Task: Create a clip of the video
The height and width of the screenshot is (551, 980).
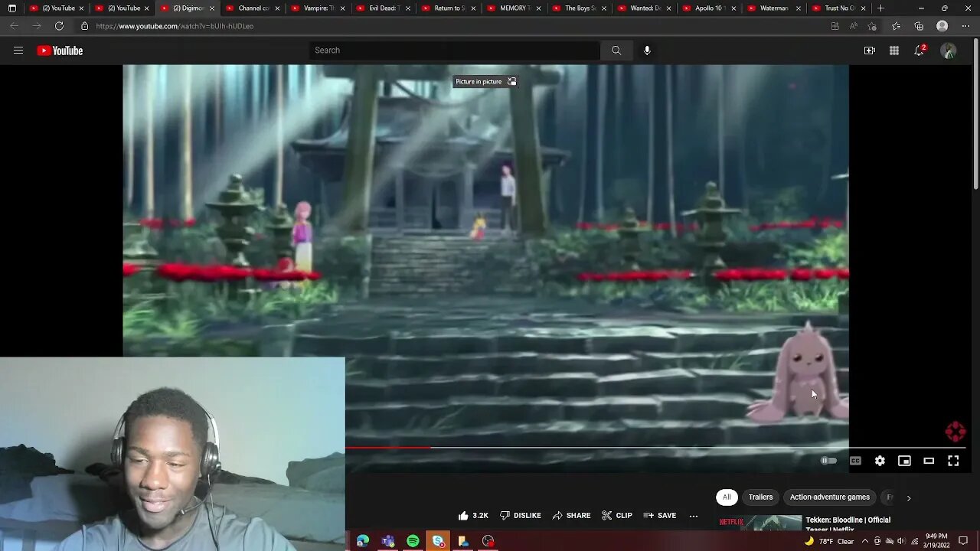Action: coord(617,516)
